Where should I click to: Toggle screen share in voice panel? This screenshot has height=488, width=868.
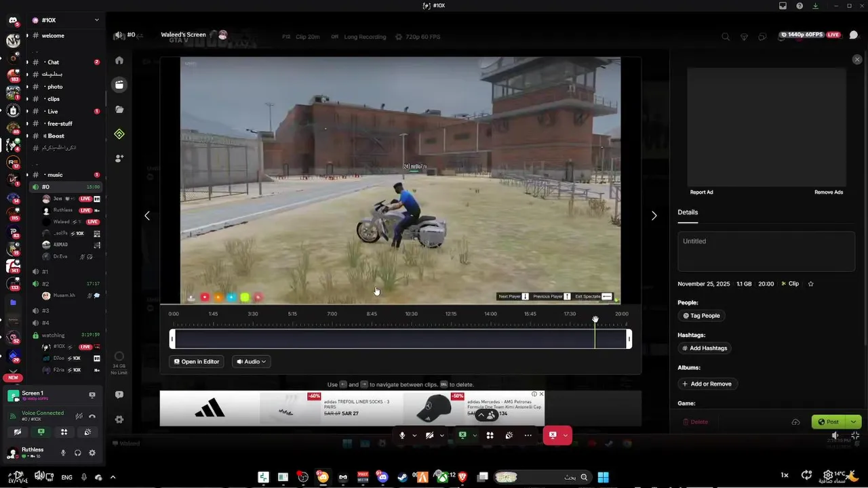click(41, 432)
